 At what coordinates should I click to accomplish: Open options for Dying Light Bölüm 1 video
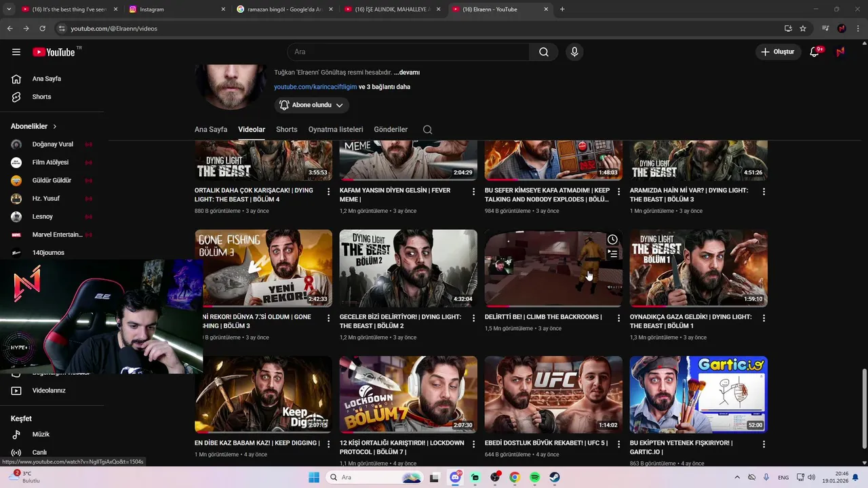764,318
